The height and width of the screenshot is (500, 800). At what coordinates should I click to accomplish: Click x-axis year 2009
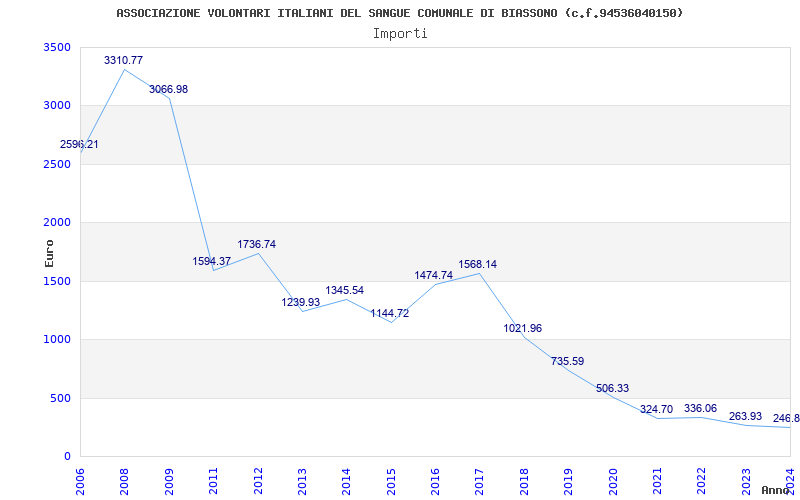coord(169,481)
